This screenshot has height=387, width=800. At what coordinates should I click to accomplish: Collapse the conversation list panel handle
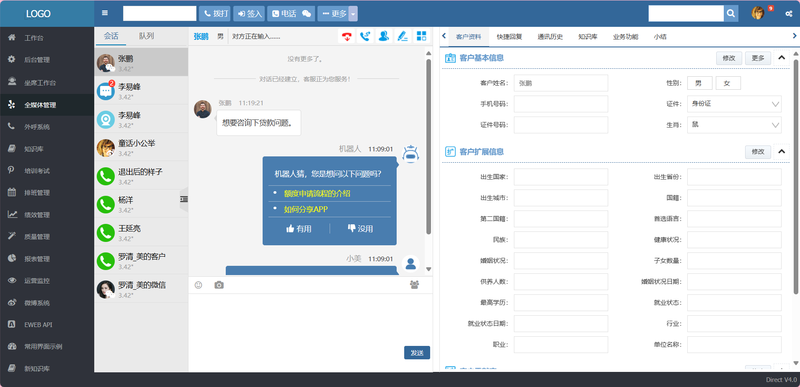pos(184,199)
